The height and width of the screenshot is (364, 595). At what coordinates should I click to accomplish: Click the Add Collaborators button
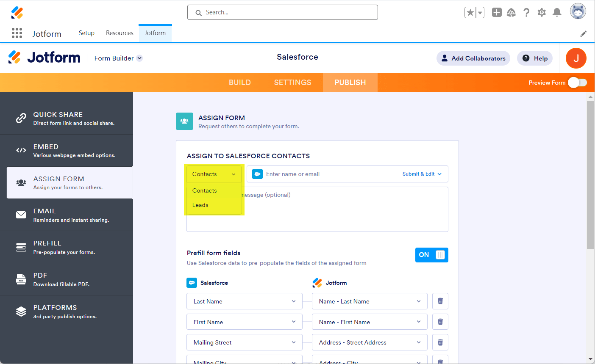(x=473, y=58)
